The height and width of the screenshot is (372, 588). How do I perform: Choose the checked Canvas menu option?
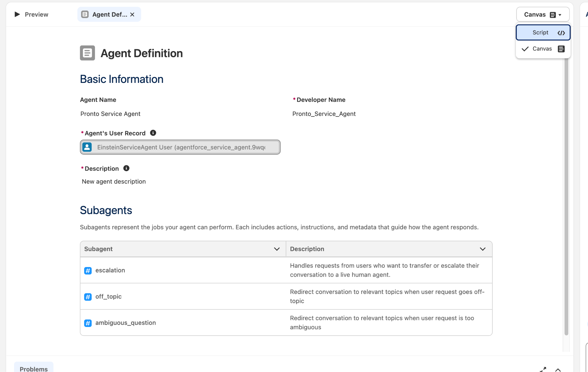(x=543, y=49)
